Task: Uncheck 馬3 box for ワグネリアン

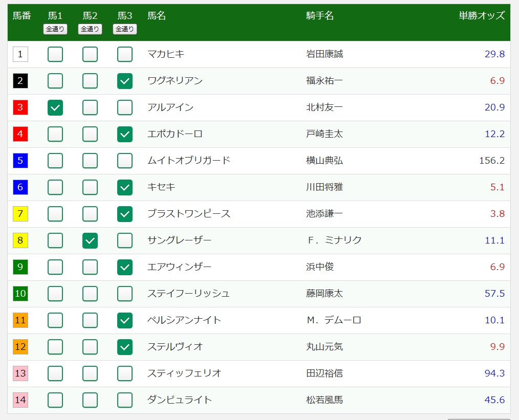Action: [x=125, y=81]
